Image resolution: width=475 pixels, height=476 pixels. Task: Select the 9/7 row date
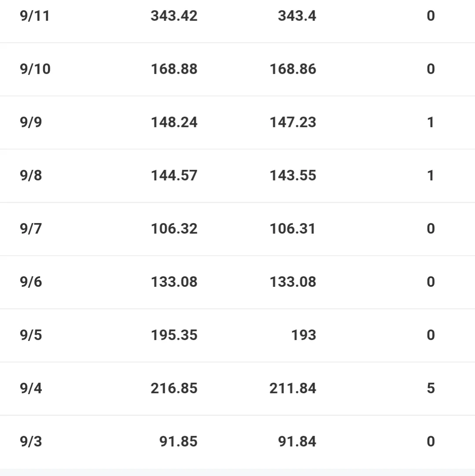click(x=31, y=229)
